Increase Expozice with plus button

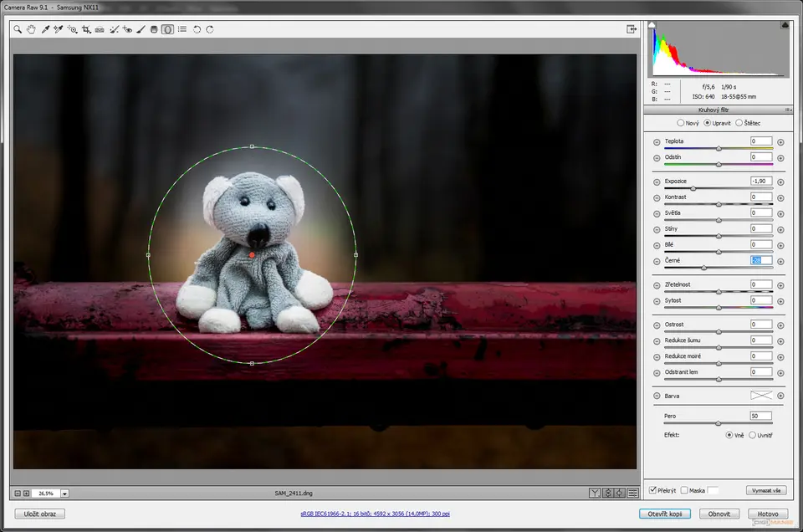[780, 182]
